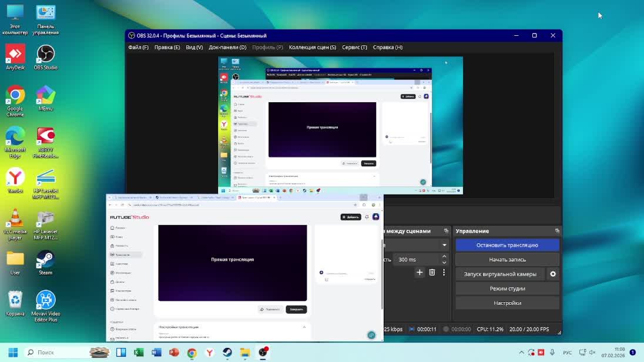Click the taskbar clock showing 11:08

pos(613,352)
